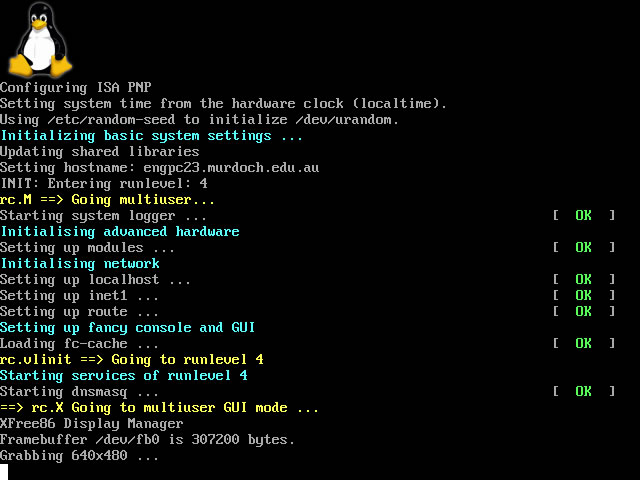This screenshot has height=480, width=640.
Task: Click the OK status for modules setup
Action: click(583, 247)
